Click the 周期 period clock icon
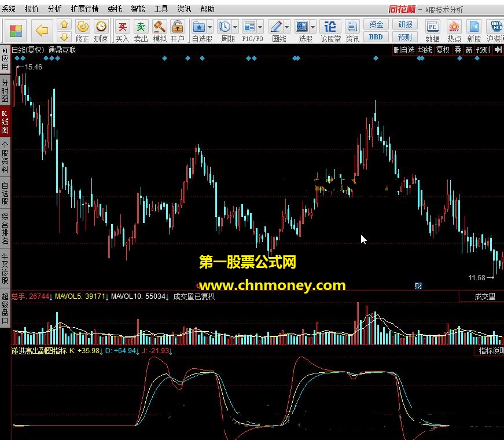 point(225,27)
